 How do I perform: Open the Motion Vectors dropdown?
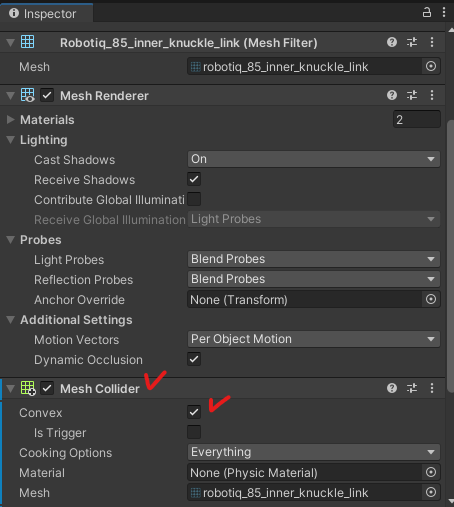(x=314, y=339)
